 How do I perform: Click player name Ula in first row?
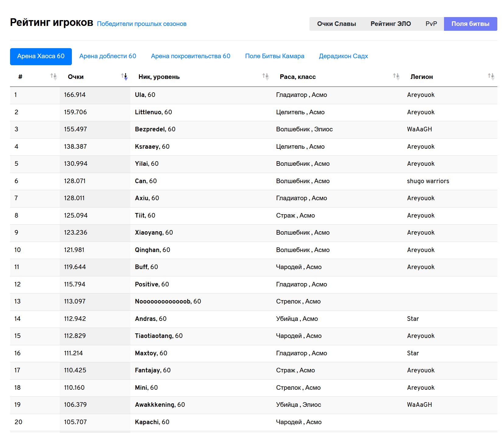[140, 95]
